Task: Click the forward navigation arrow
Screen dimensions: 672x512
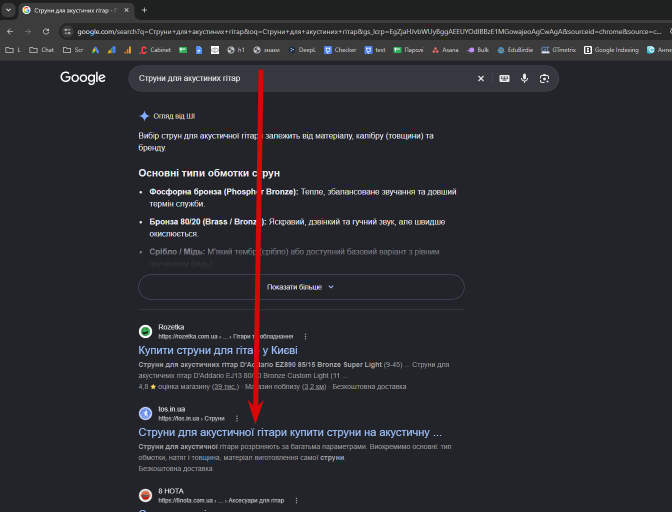Action: click(x=28, y=31)
